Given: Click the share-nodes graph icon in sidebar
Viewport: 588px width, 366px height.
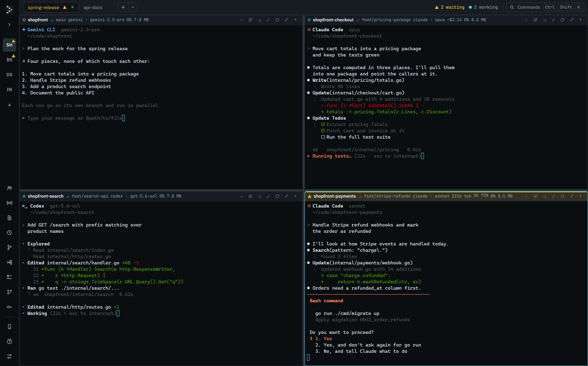Looking at the screenshot, I should pyautogui.click(x=9, y=262).
